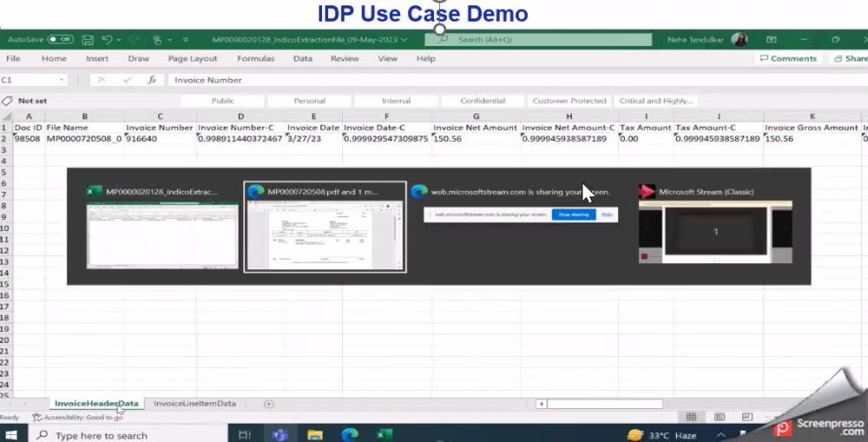
Task: Click the sensitivity tag icon beside Not set
Action: [7, 101]
